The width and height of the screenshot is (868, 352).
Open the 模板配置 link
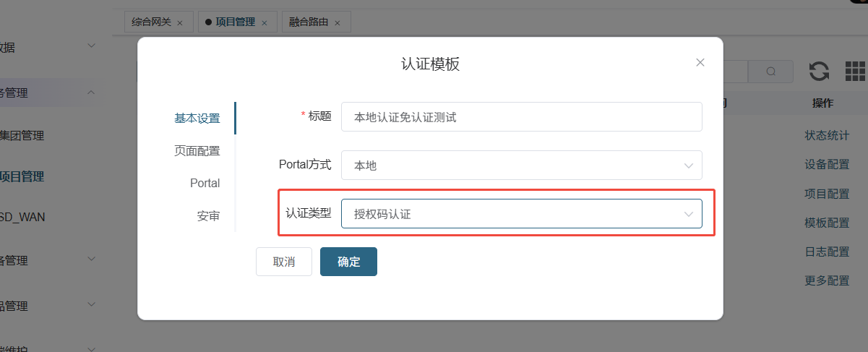(x=827, y=223)
